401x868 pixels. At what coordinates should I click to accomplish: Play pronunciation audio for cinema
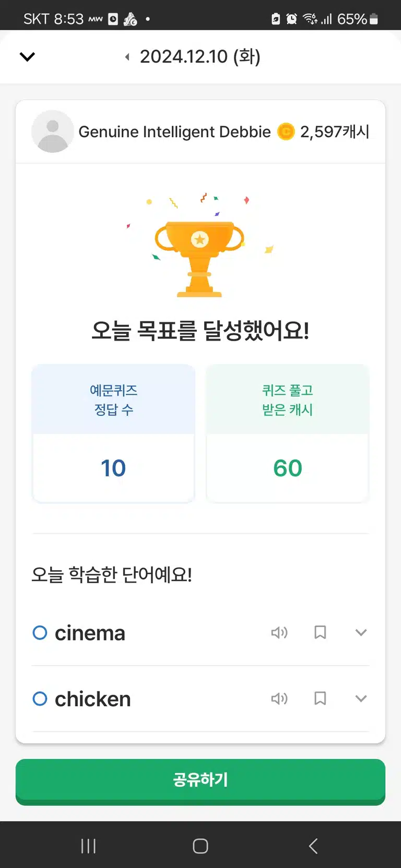[279, 633]
